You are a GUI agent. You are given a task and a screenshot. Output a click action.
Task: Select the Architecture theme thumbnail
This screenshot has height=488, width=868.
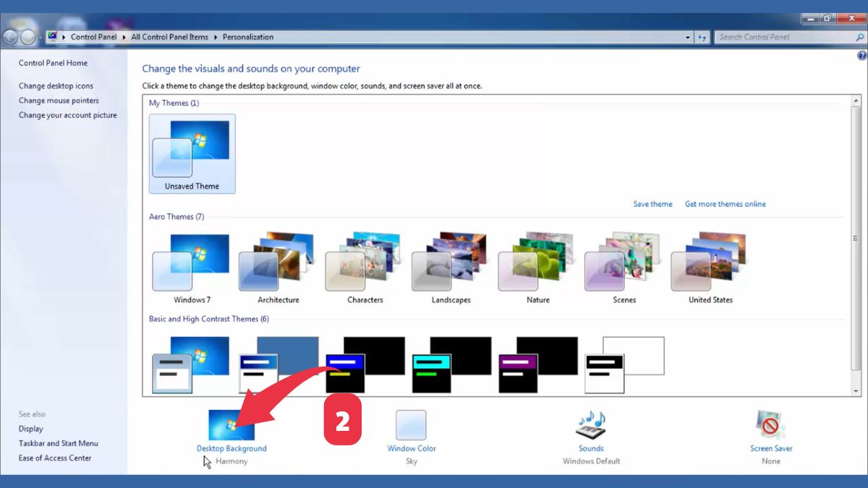click(x=276, y=264)
